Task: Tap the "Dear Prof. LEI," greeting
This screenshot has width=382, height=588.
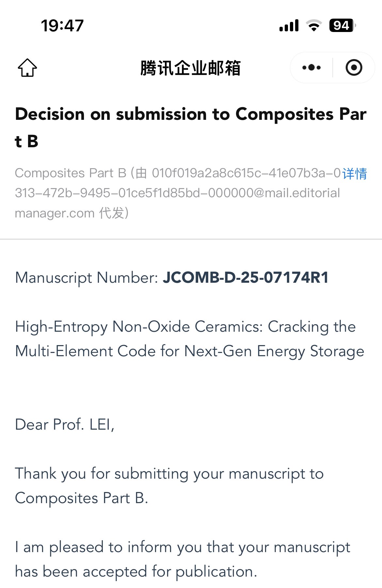Action: (65, 424)
